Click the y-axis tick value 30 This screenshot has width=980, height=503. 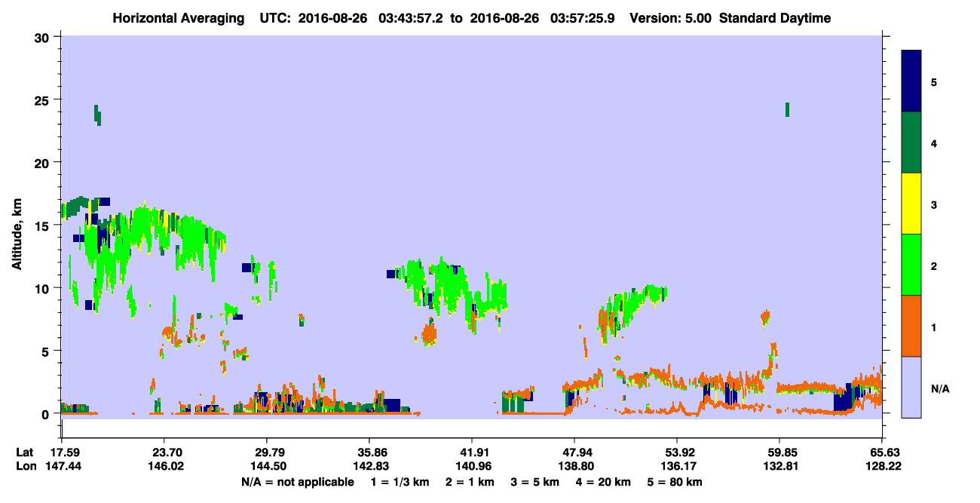(44, 38)
